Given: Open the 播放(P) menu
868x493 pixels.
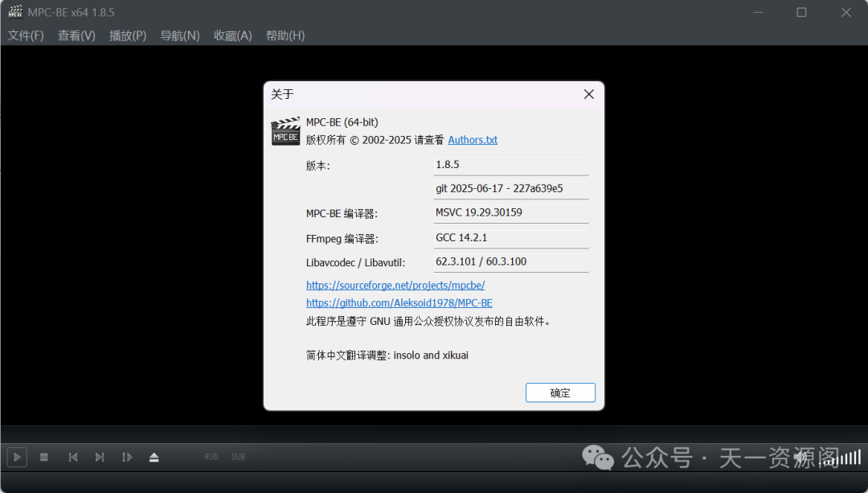Looking at the screenshot, I should [128, 35].
